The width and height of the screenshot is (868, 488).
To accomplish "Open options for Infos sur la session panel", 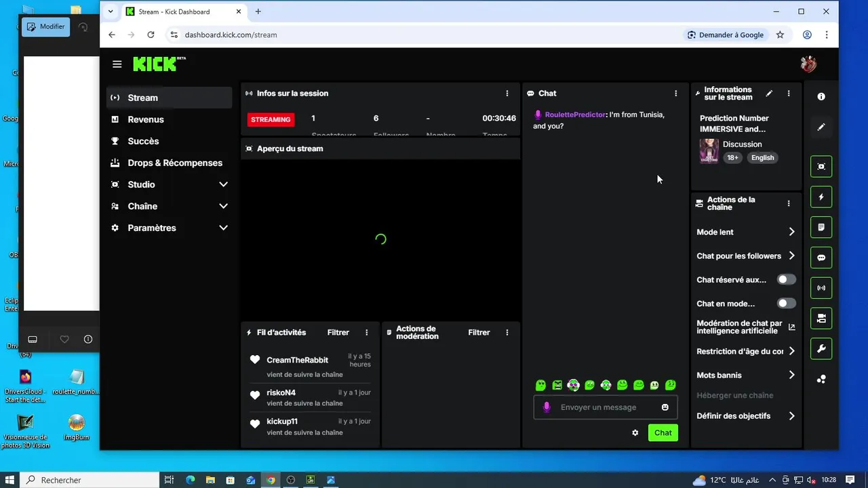I will pos(507,94).
